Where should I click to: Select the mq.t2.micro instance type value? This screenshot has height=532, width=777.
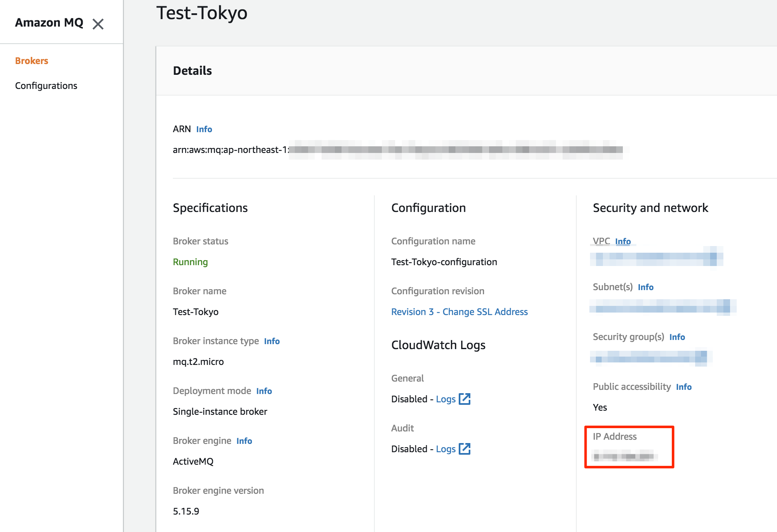(x=198, y=362)
